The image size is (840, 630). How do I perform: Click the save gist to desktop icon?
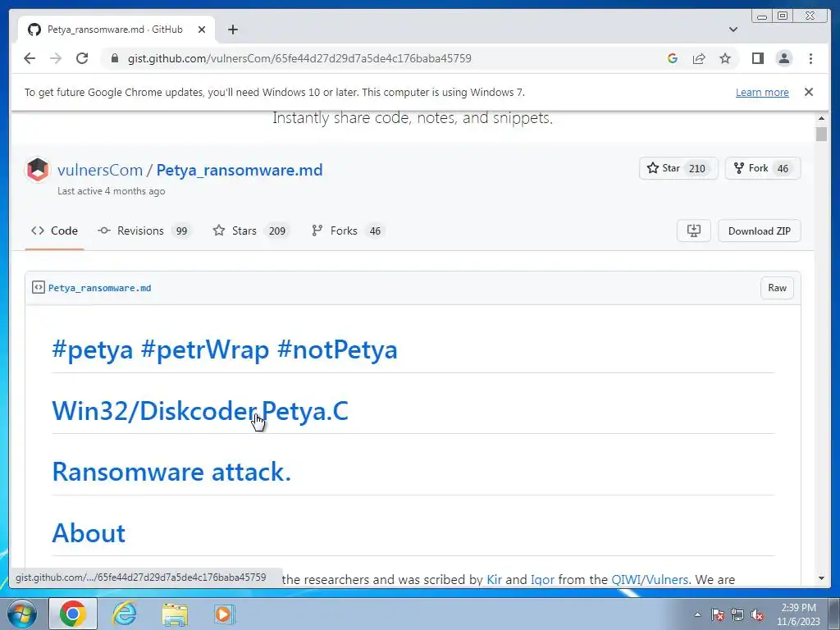pos(694,231)
